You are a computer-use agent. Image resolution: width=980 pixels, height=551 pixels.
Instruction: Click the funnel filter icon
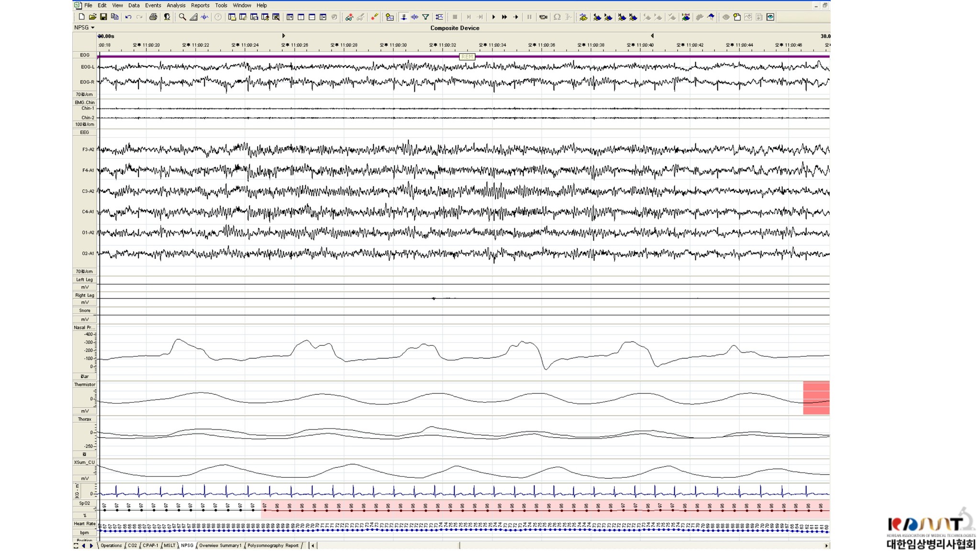pyautogui.click(x=425, y=17)
